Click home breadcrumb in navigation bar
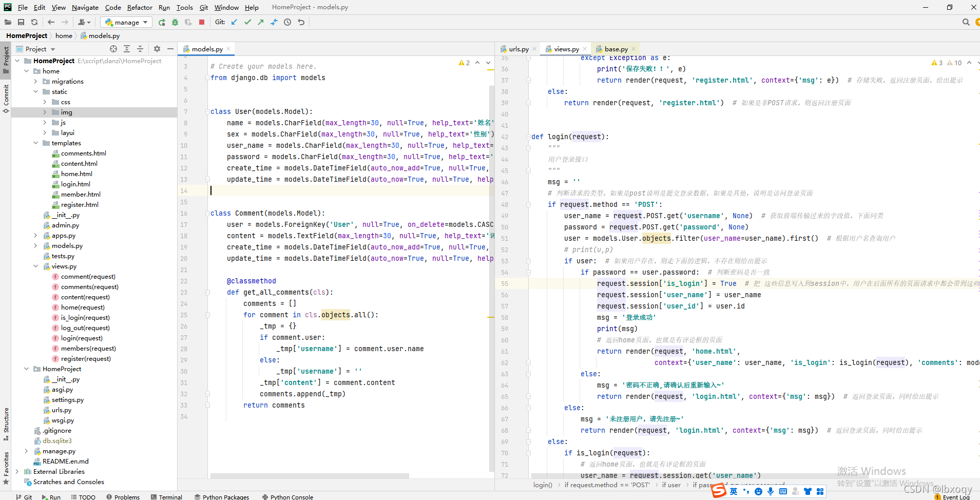Screen dimensions: 980x500 click(64, 35)
